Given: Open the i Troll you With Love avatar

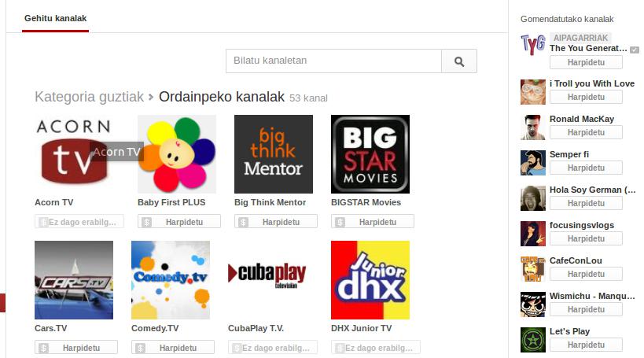Looking at the screenshot, I should [532, 91].
